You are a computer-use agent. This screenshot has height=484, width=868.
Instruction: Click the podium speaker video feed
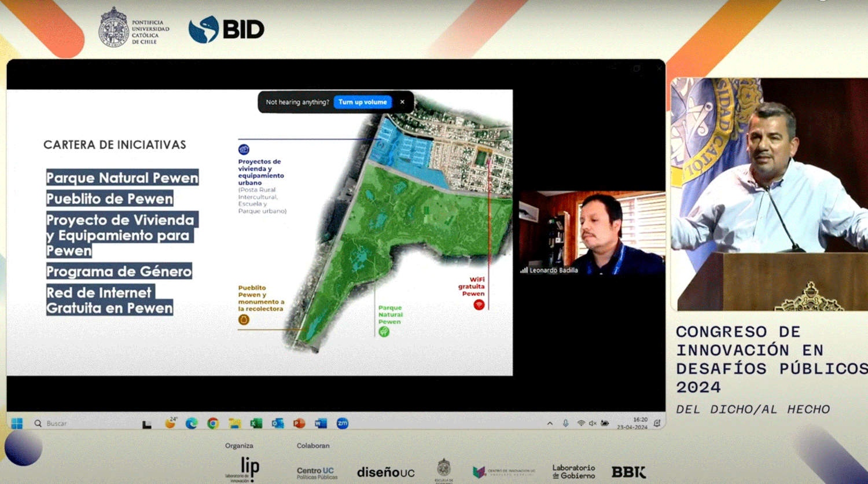[x=769, y=194]
